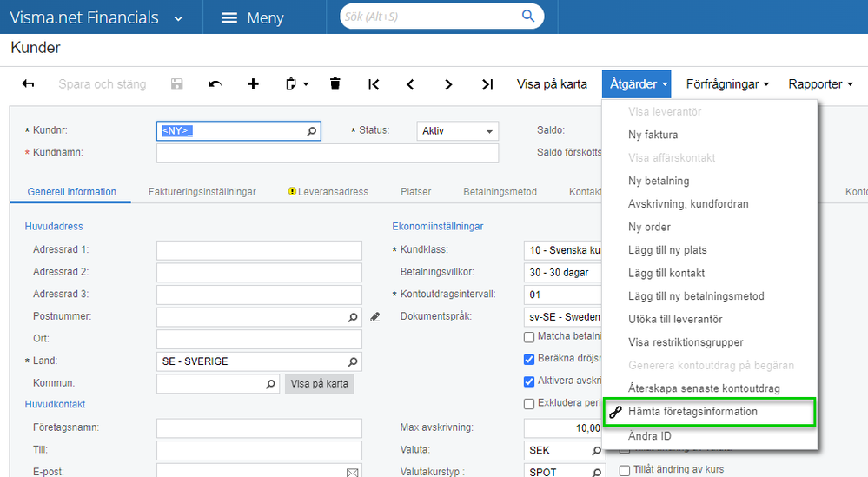Enable Tillåt ändring av kurs checkbox
The height and width of the screenshot is (477, 868).
point(625,470)
